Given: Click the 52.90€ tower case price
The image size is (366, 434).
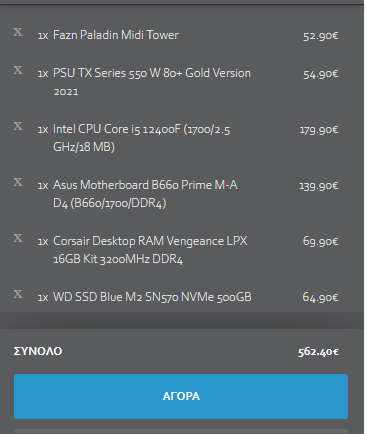Looking at the screenshot, I should point(321,36).
